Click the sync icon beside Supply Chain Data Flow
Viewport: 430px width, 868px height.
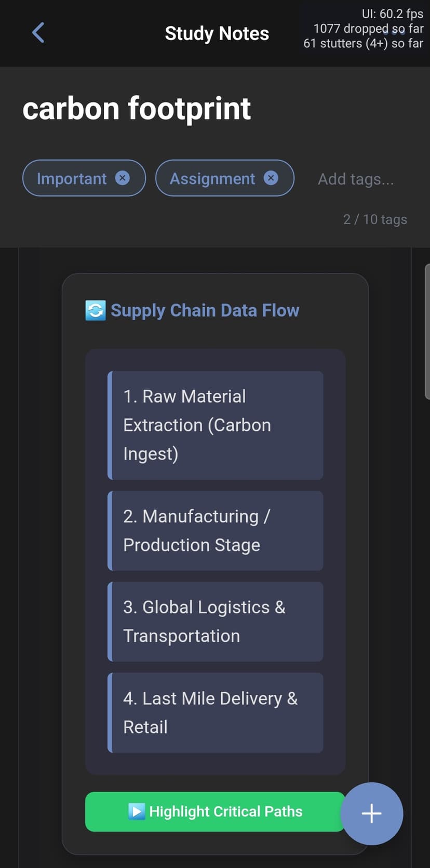(x=96, y=310)
